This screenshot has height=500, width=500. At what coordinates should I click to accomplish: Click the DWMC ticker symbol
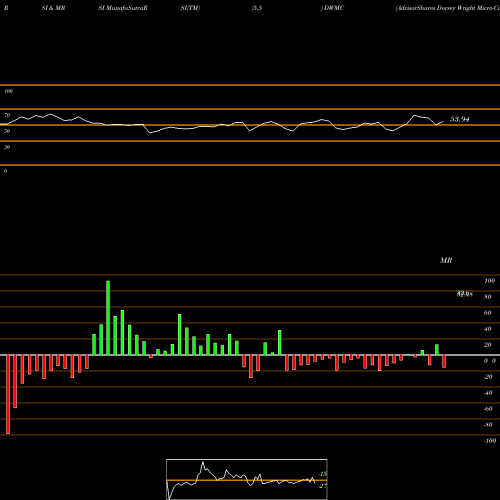(x=334, y=8)
